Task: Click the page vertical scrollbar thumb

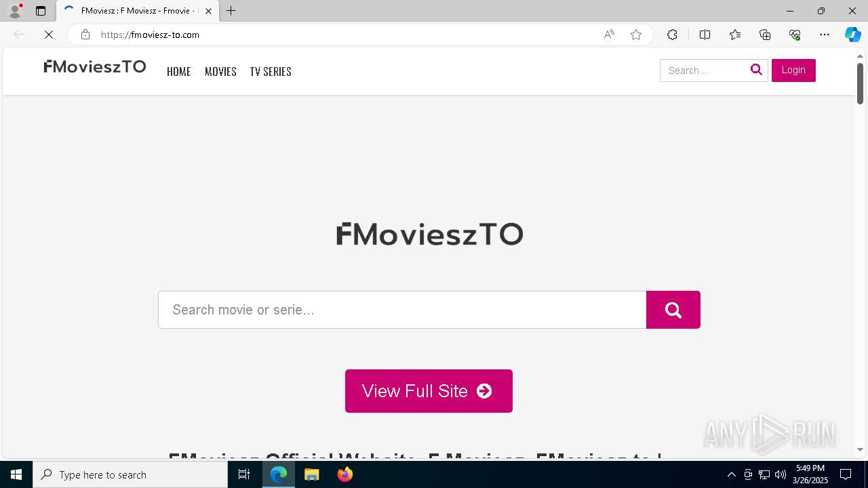Action: pos(860,83)
